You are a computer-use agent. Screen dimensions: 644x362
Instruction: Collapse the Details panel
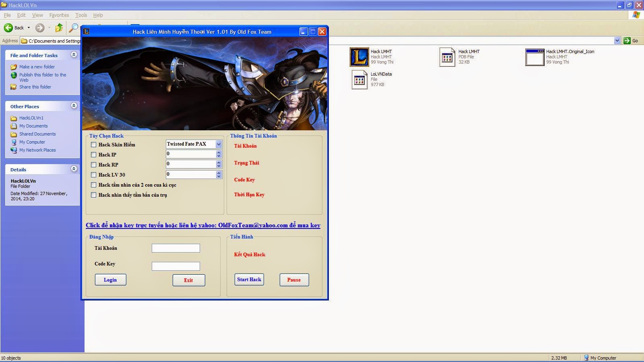click(x=74, y=169)
